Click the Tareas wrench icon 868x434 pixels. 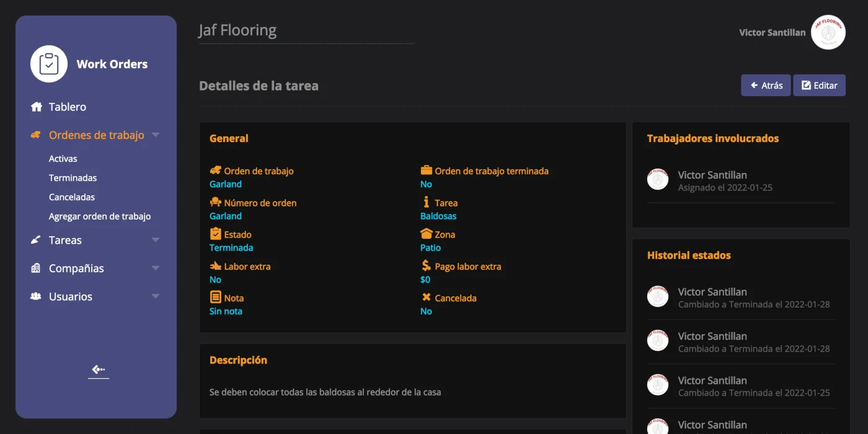click(x=36, y=240)
